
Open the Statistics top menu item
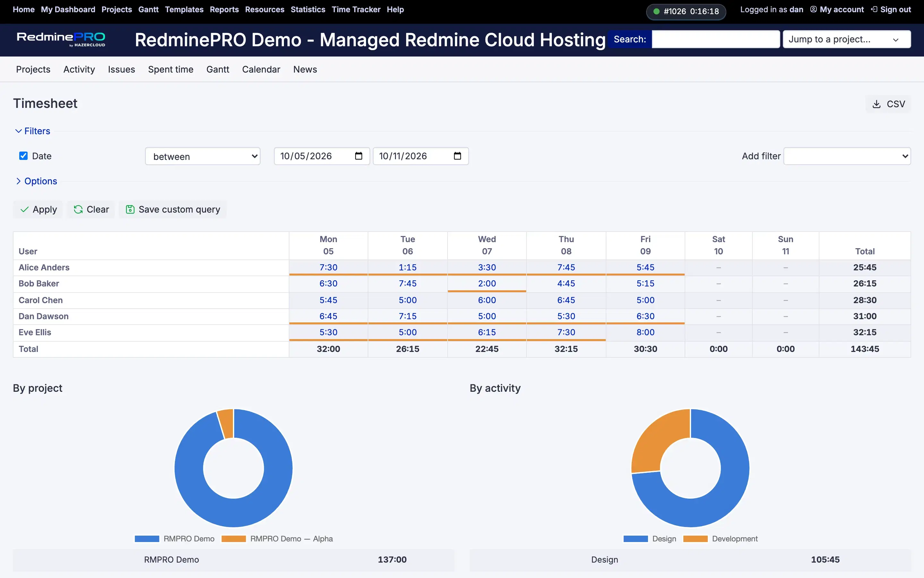pos(308,9)
